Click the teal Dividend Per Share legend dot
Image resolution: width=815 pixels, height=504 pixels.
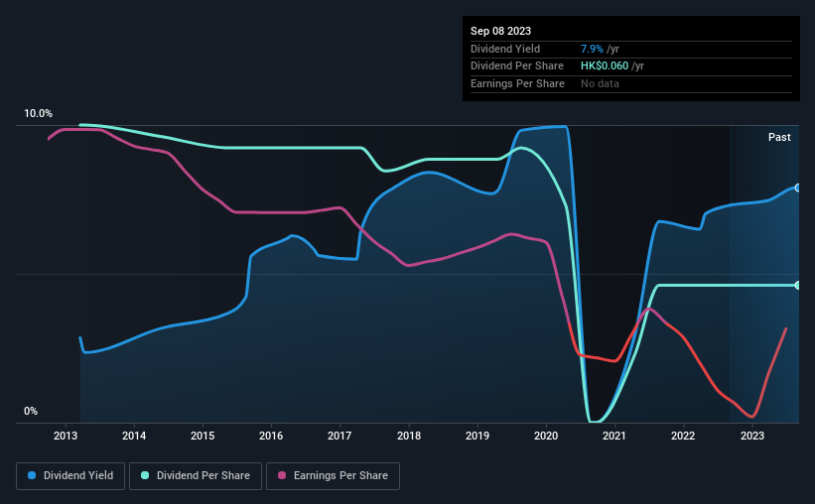pos(145,475)
